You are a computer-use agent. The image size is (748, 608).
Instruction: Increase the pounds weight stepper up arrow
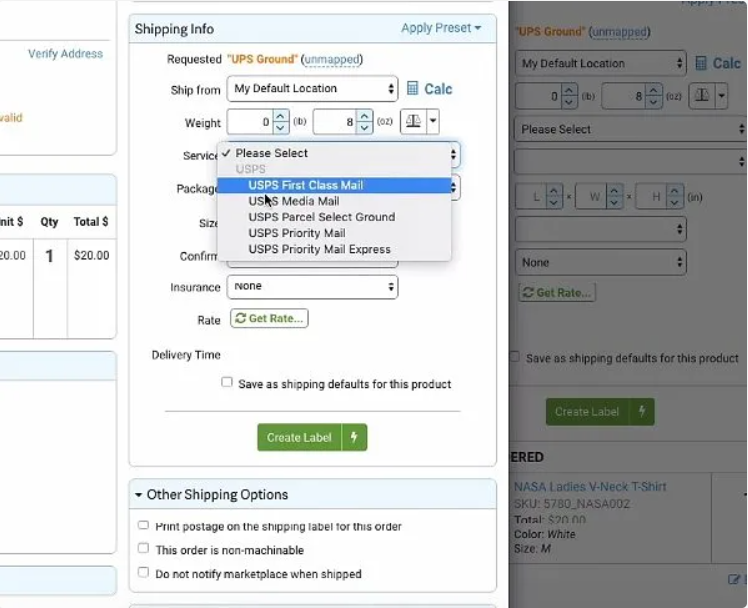[280, 116]
